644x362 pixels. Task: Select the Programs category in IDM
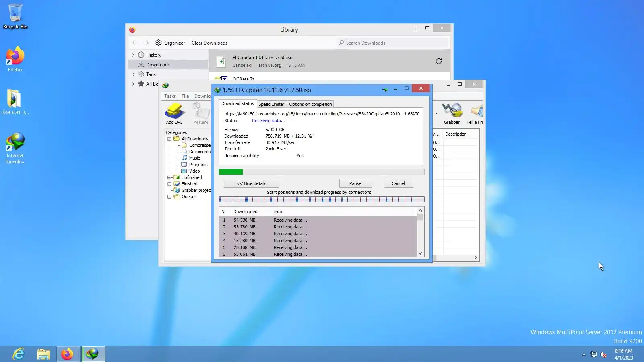pos(195,165)
